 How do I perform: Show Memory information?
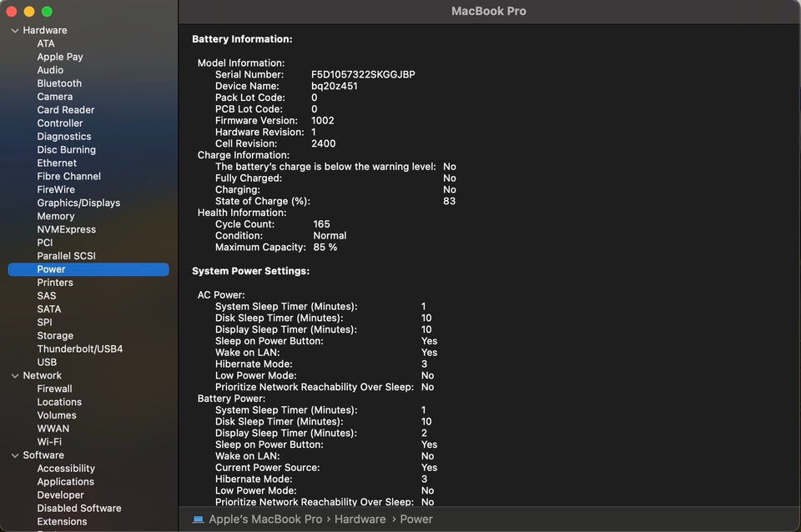tap(56, 216)
